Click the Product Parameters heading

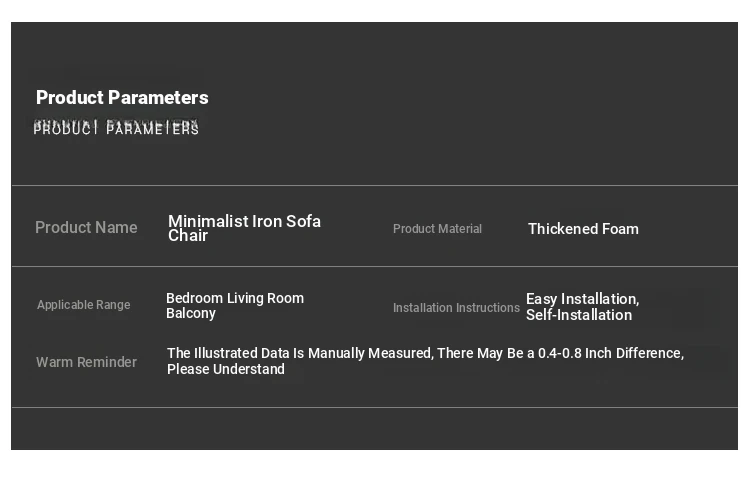pyautogui.click(x=122, y=98)
